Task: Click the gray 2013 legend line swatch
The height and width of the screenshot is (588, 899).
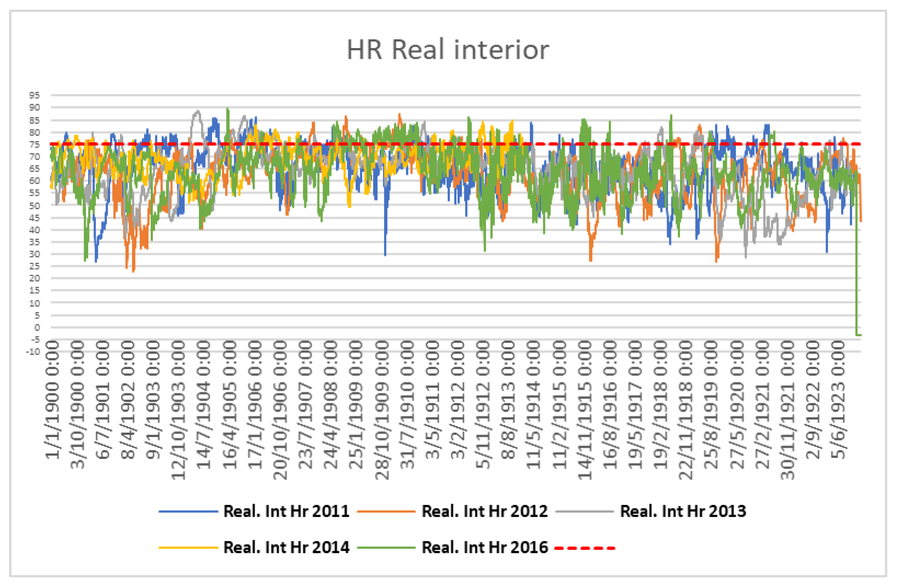Action: click(585, 512)
